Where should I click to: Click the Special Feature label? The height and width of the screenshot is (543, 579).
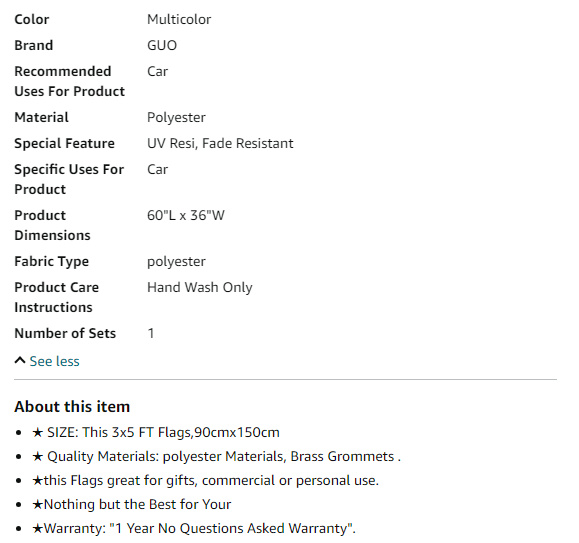click(x=64, y=143)
